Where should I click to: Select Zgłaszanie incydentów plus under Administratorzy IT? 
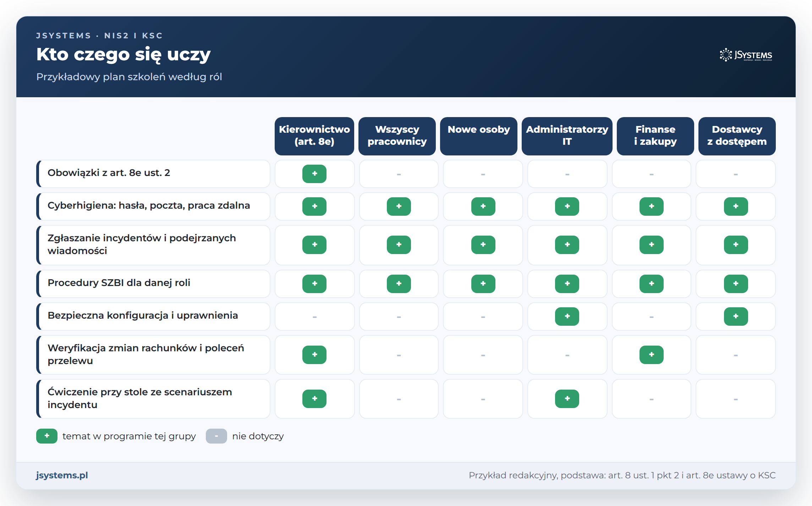567,245
